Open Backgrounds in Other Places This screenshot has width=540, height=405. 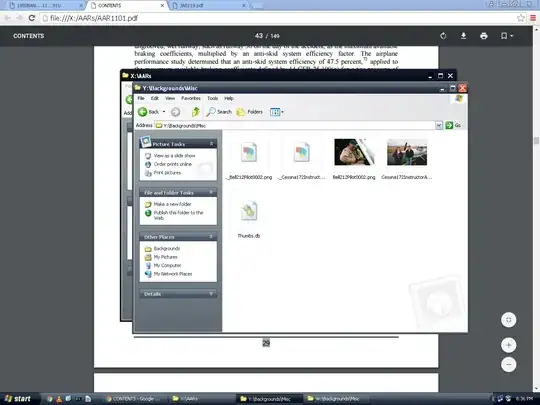pyautogui.click(x=167, y=248)
